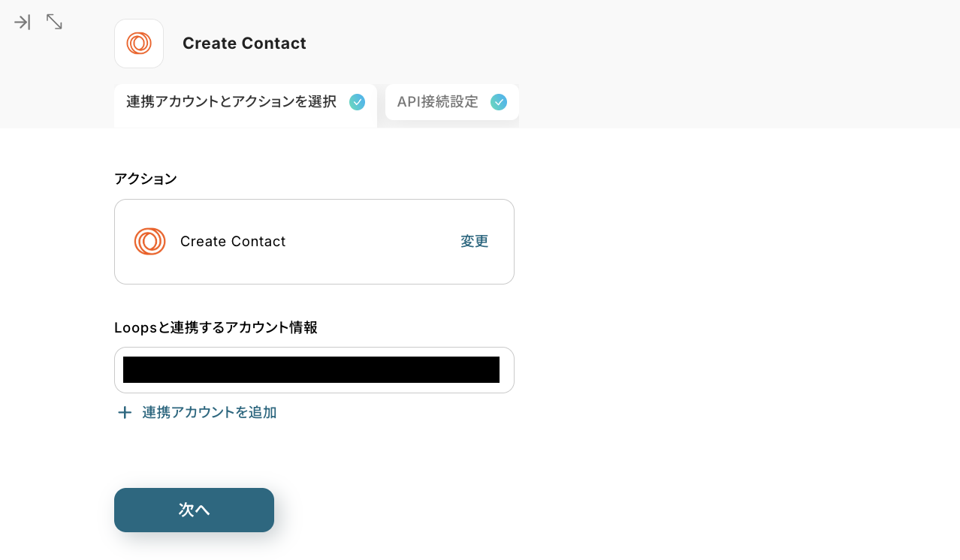Screen dimensions: 960x560
Task: Click the Loops logo in the header
Action: point(139,44)
